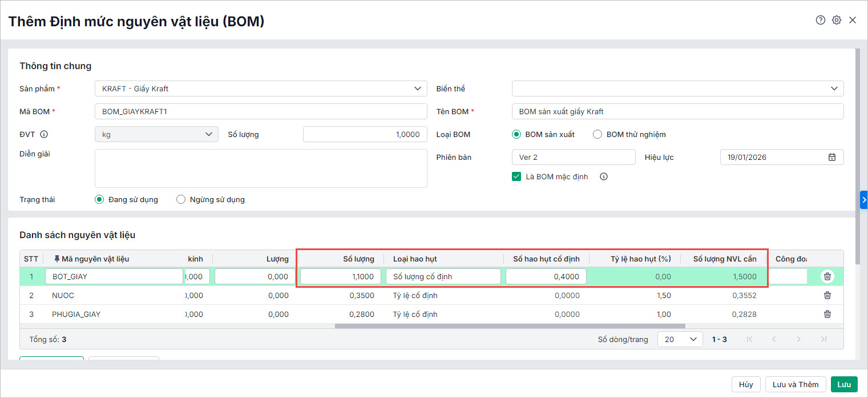
Task: Select the Ngừng sử dụng status option
Action: click(x=181, y=200)
